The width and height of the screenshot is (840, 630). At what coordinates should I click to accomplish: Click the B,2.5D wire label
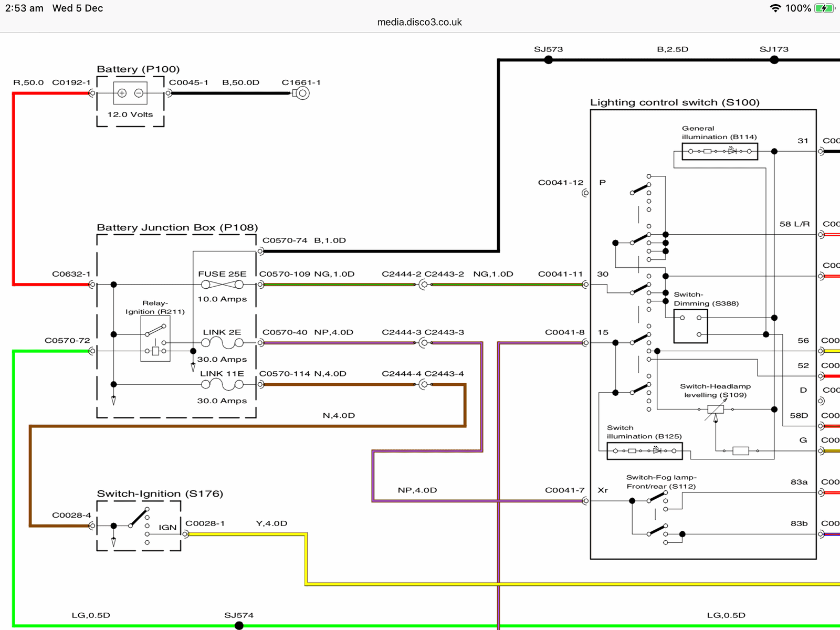tap(673, 49)
